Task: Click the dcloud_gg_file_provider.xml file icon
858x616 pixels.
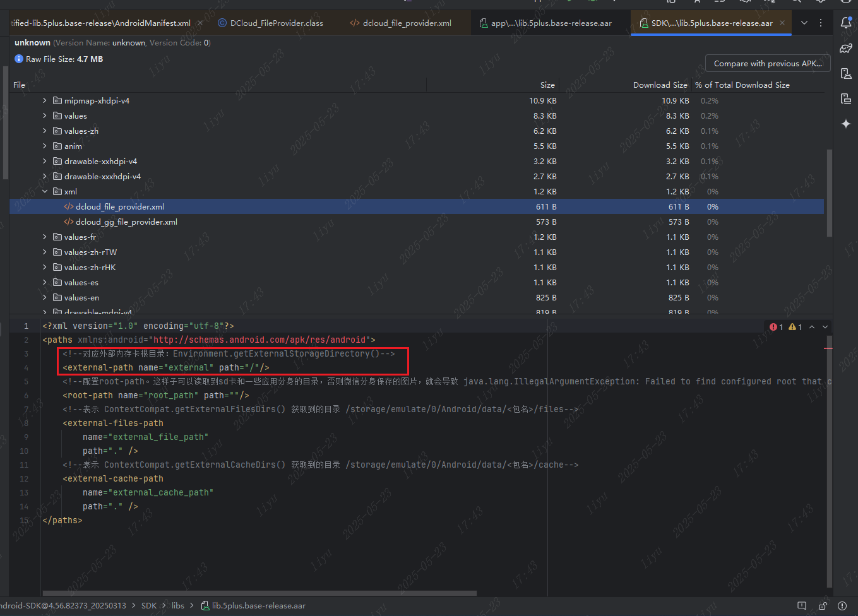Action: pyautogui.click(x=68, y=222)
